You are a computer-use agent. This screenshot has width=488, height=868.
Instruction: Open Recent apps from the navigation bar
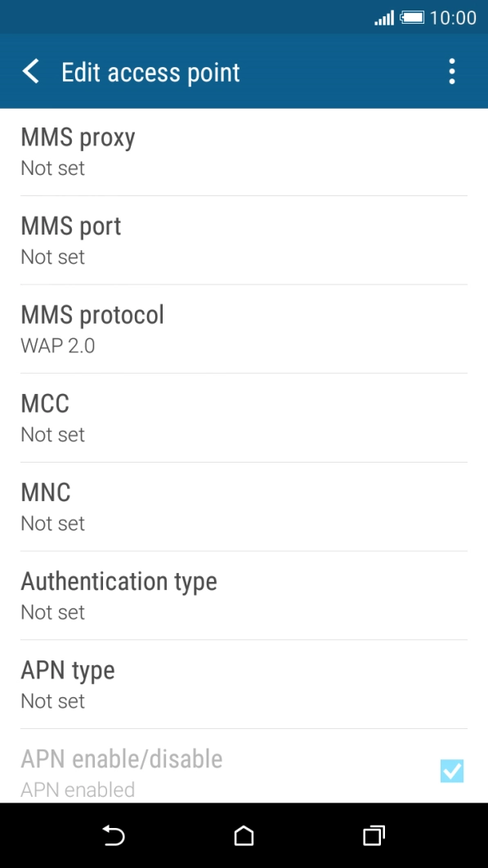373,836
